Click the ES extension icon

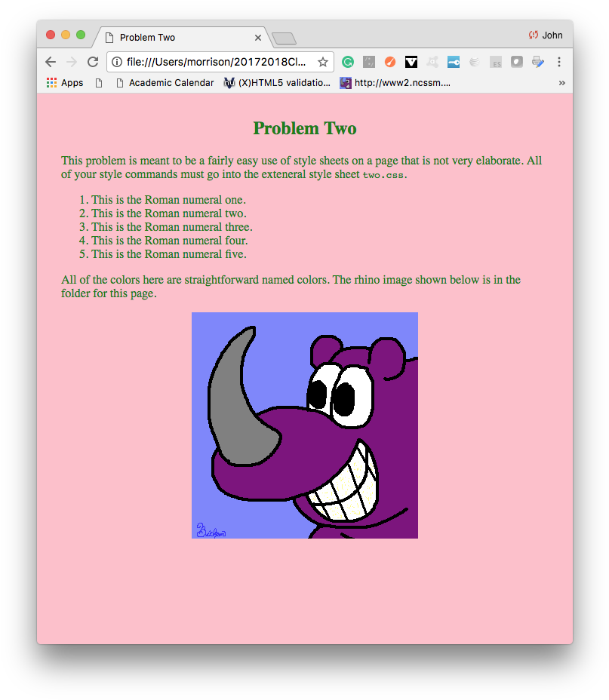click(x=496, y=62)
